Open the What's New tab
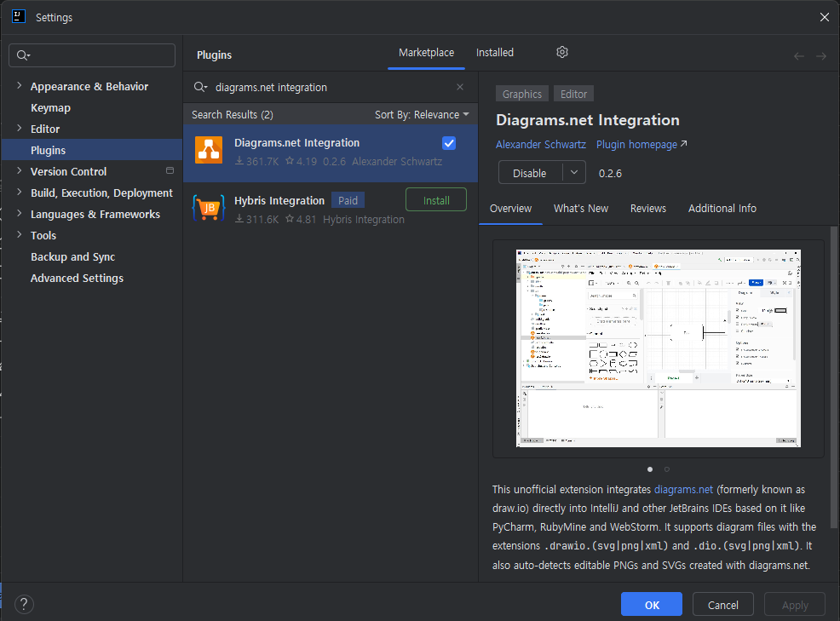This screenshot has width=840, height=621. pos(581,209)
